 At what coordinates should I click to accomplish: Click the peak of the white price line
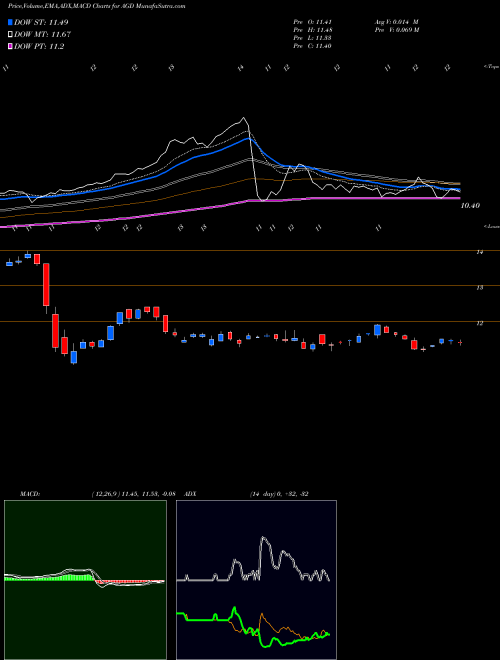244,118
